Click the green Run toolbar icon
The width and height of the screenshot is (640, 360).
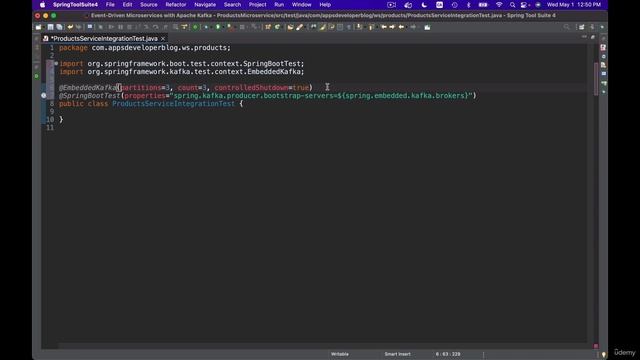218,27
